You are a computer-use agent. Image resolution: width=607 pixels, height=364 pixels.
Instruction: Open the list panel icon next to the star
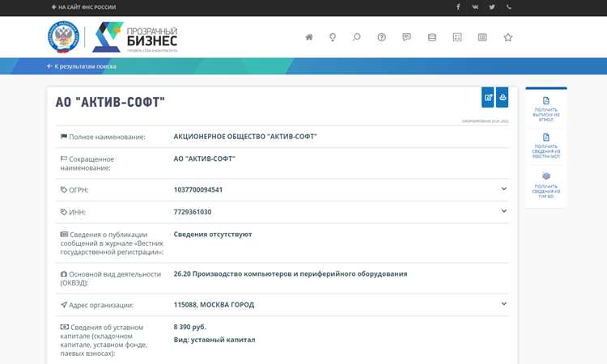pyautogui.click(x=482, y=37)
